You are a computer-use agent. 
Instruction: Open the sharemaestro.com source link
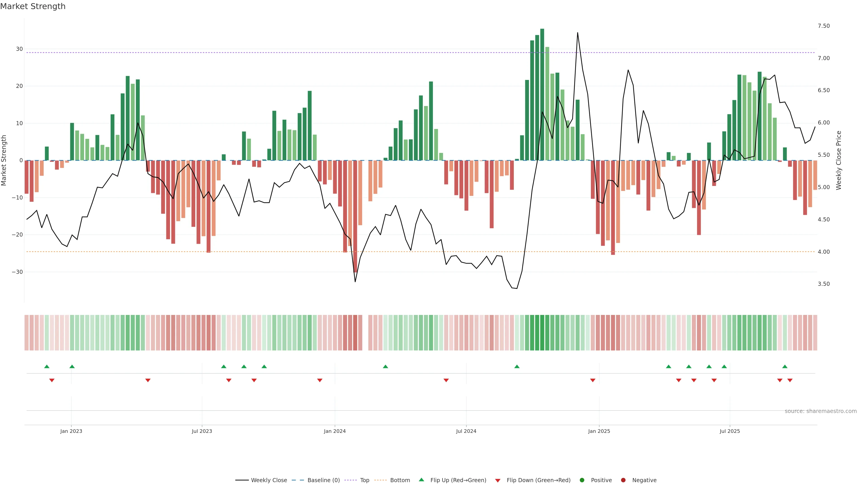pyautogui.click(x=821, y=411)
